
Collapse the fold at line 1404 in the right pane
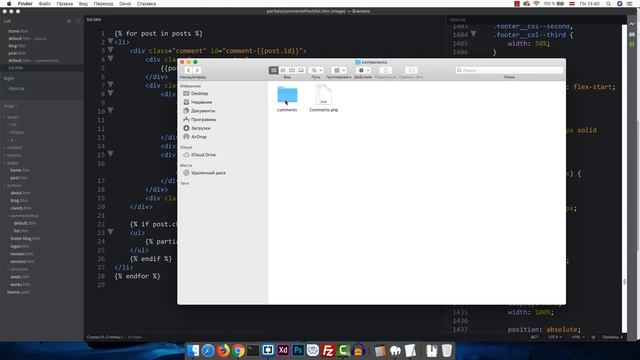(x=473, y=34)
